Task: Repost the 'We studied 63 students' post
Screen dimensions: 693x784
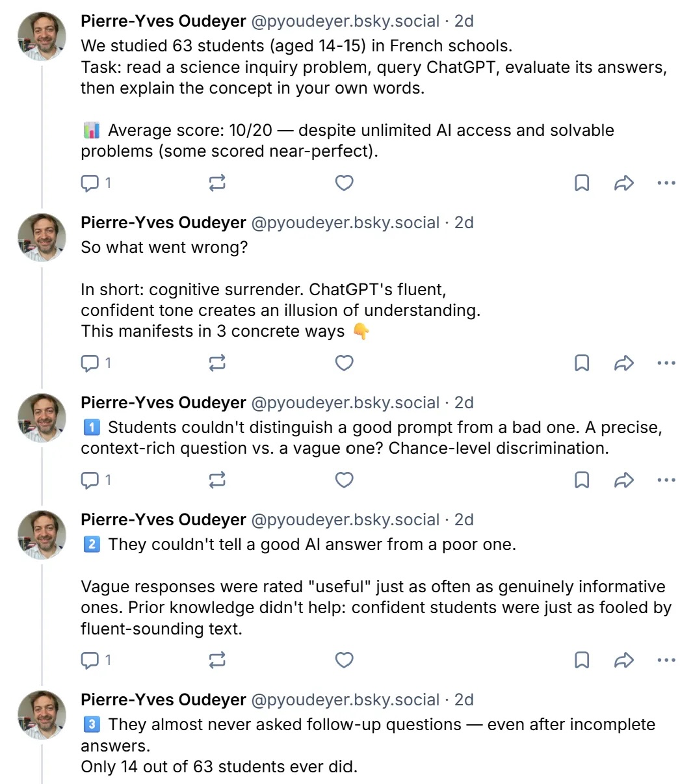Action: pyautogui.click(x=217, y=183)
